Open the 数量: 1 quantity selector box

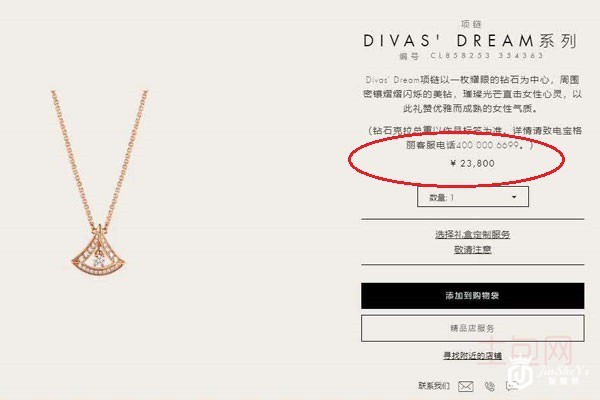pos(473,197)
